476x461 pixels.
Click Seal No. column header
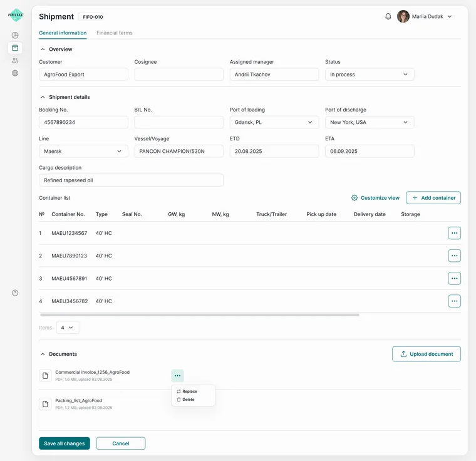tap(132, 214)
